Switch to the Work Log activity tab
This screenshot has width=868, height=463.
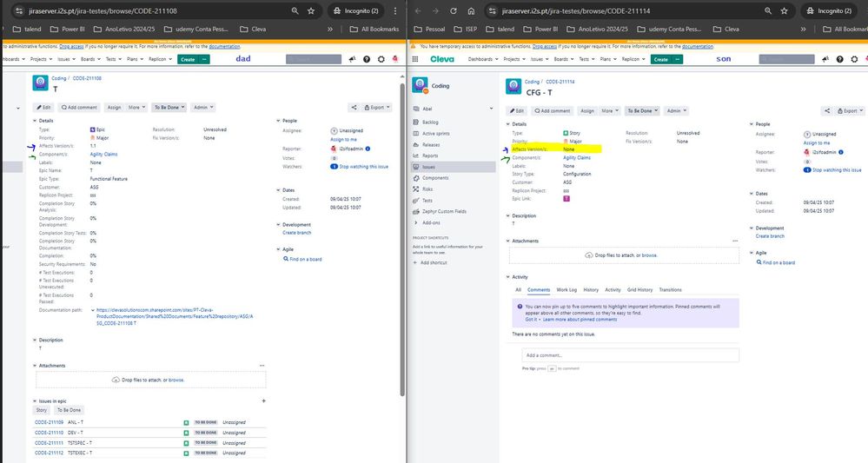coord(567,290)
